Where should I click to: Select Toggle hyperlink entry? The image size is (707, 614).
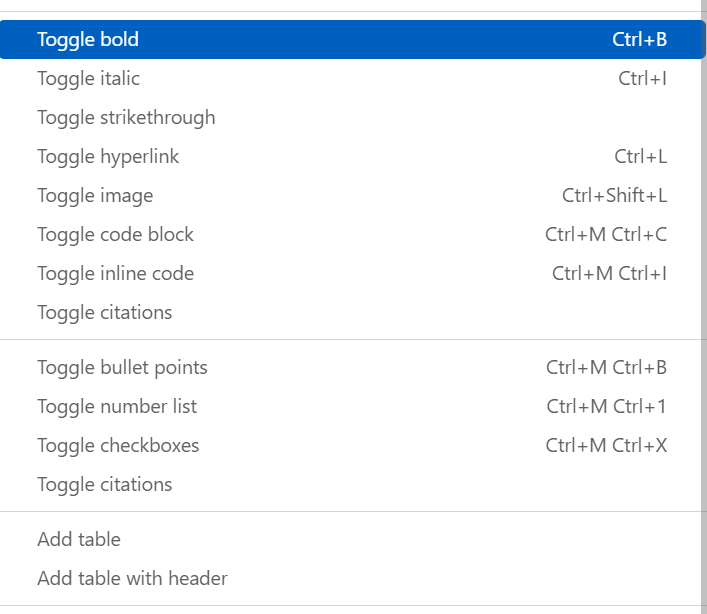tap(108, 157)
